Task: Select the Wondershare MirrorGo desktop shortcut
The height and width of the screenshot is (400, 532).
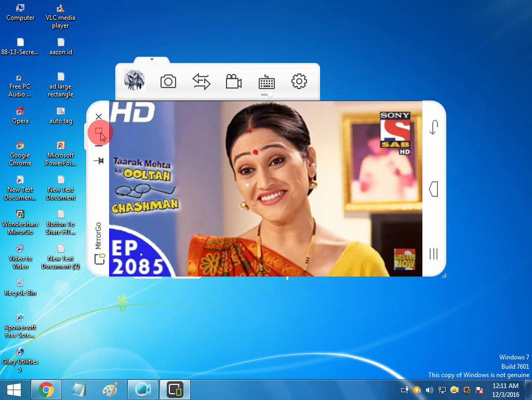Action: (x=20, y=223)
